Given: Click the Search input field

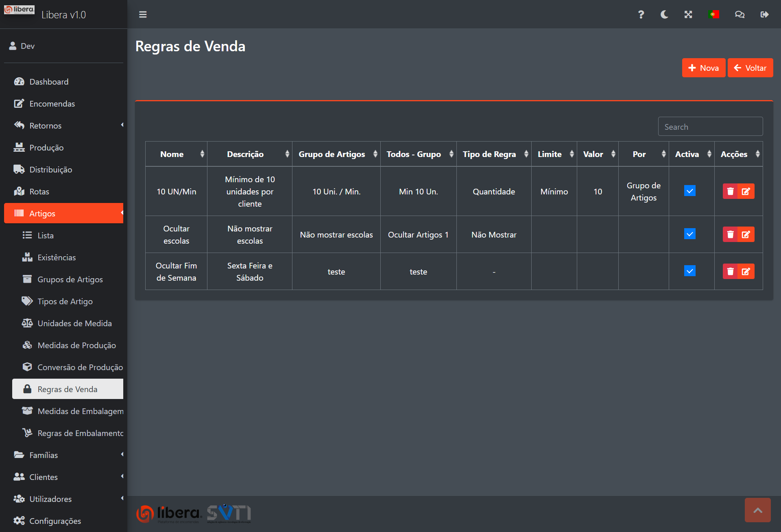Looking at the screenshot, I should [x=710, y=127].
